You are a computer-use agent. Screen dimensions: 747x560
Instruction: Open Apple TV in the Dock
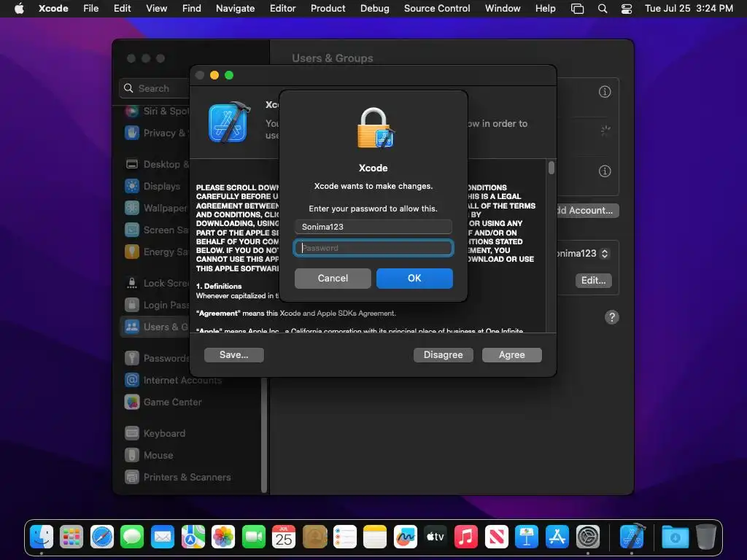[x=436, y=537]
